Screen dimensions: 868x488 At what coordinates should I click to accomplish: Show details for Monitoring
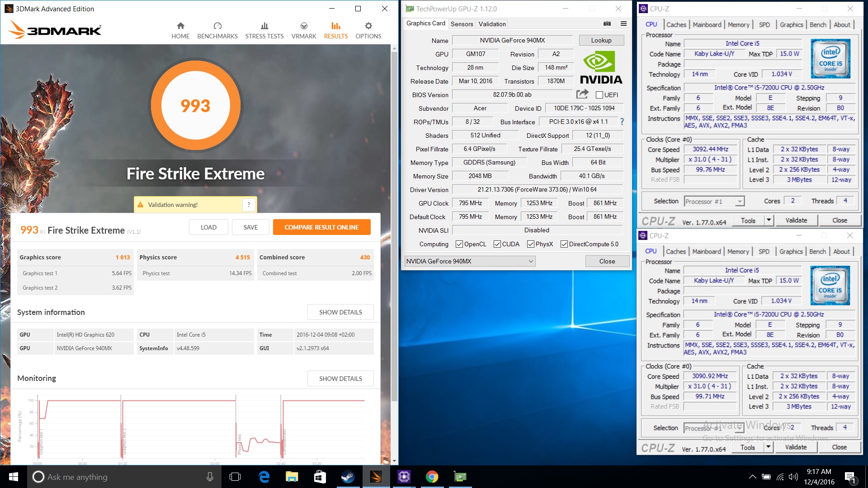(340, 379)
